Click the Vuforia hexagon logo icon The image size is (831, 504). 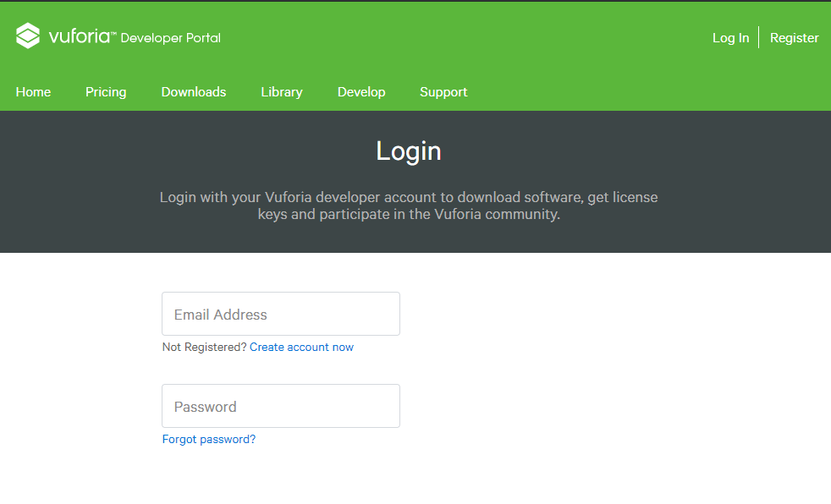coord(28,36)
